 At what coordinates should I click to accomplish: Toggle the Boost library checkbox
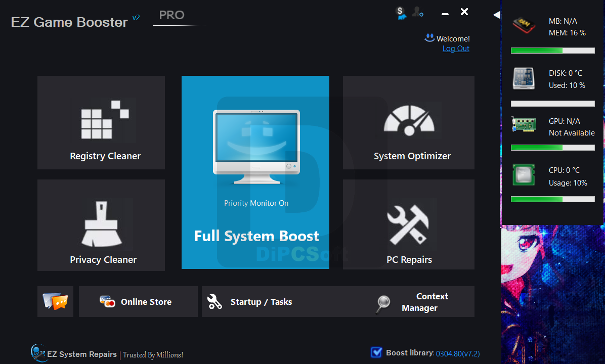click(x=376, y=352)
